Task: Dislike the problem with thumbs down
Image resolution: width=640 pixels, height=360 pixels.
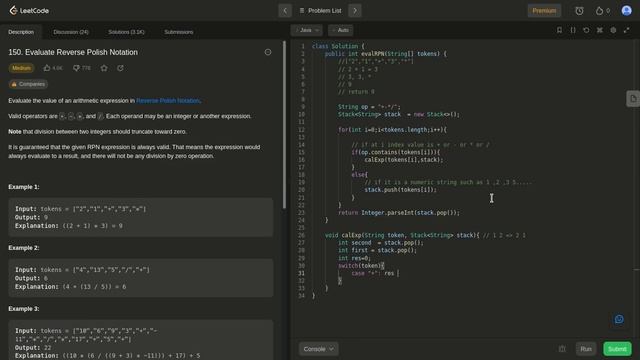Action: click(x=82, y=68)
